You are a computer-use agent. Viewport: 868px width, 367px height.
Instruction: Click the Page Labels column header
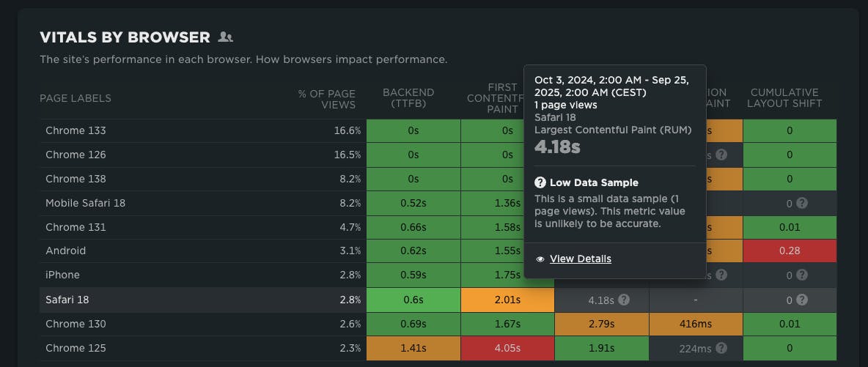[76, 98]
